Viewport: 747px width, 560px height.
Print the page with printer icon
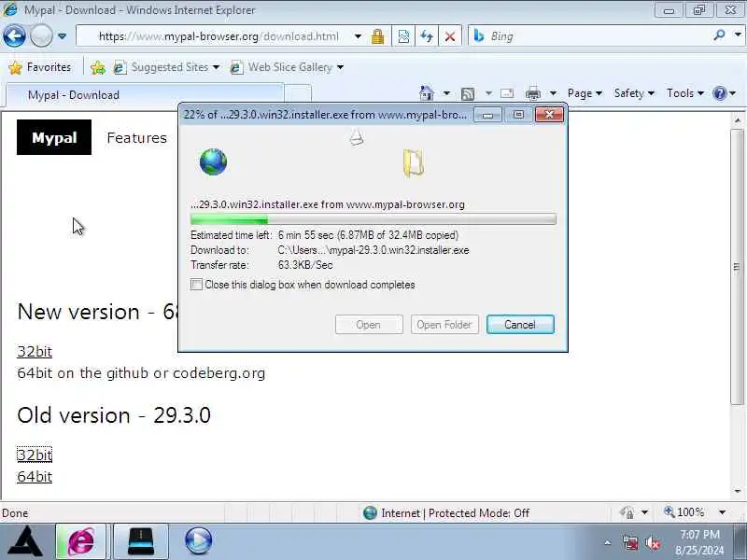533,93
